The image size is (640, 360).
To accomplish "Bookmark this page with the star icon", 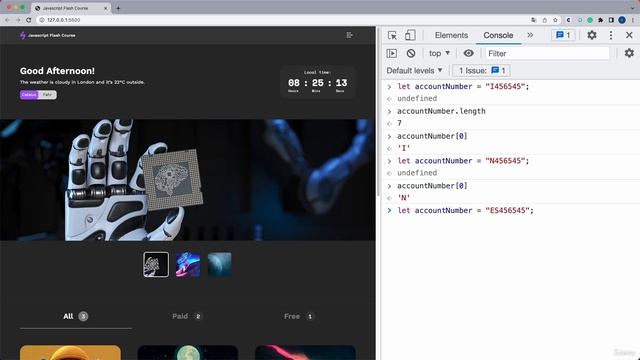I will (555, 20).
